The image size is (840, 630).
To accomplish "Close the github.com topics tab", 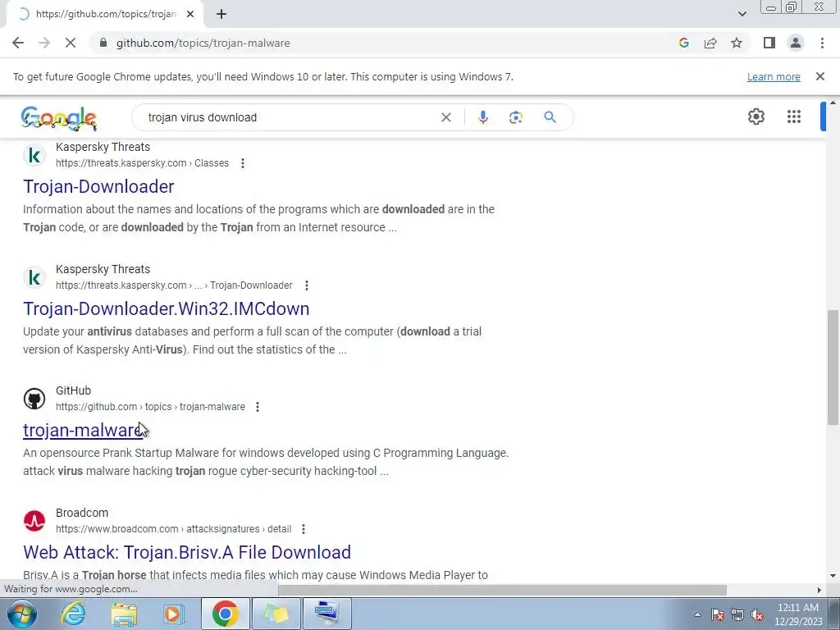I will 190,15.
